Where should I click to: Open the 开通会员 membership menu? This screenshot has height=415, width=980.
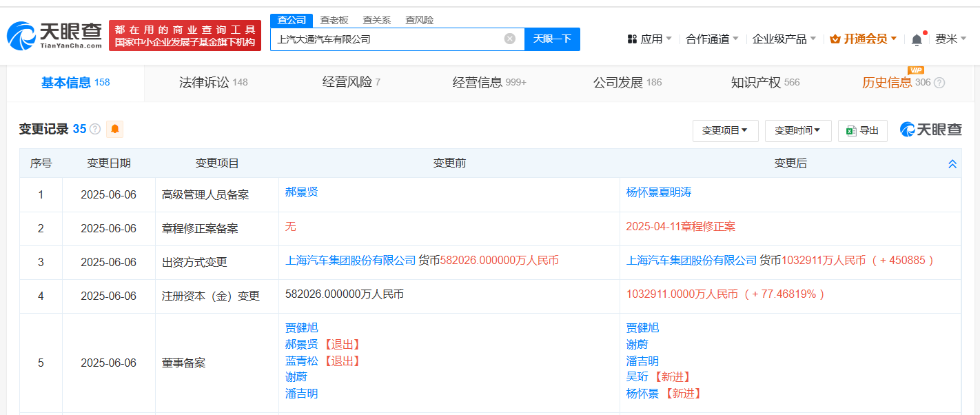[x=863, y=39]
